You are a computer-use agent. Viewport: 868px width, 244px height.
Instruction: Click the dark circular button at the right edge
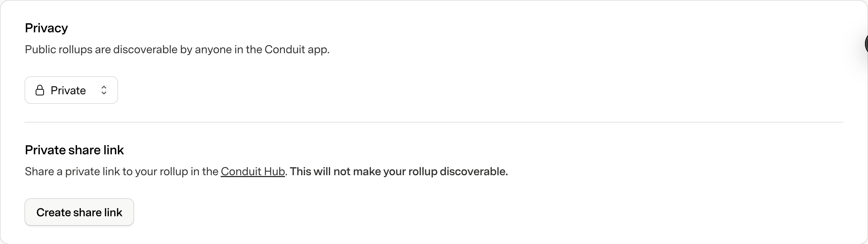866,44
